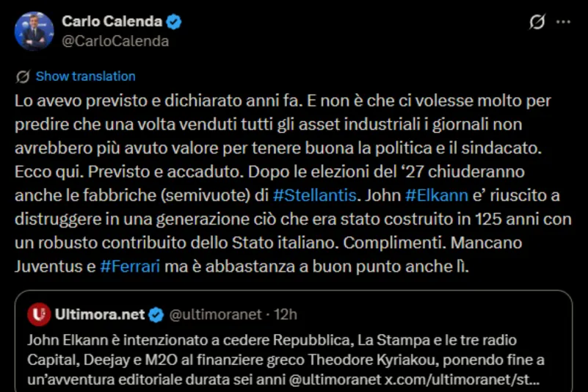The width and height of the screenshot is (588, 392).
Task: Open the #Ferrari hashtag
Action: click(130, 266)
